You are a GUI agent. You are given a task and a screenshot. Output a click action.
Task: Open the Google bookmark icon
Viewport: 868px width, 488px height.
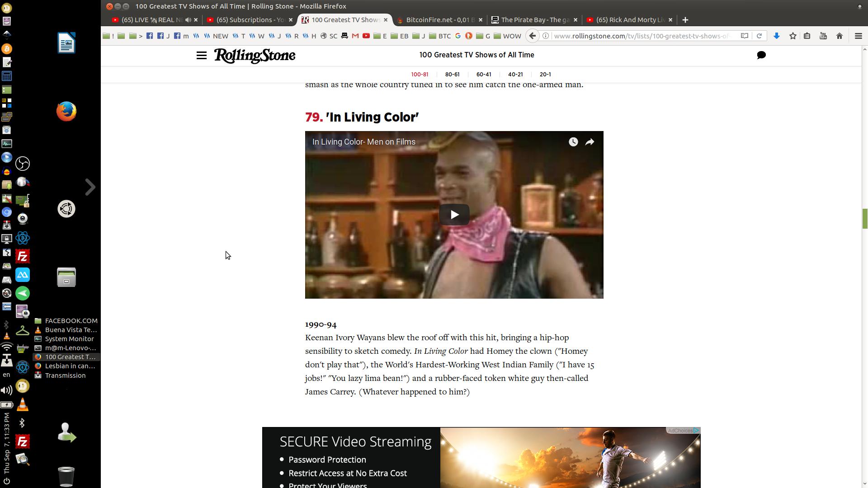458,36
